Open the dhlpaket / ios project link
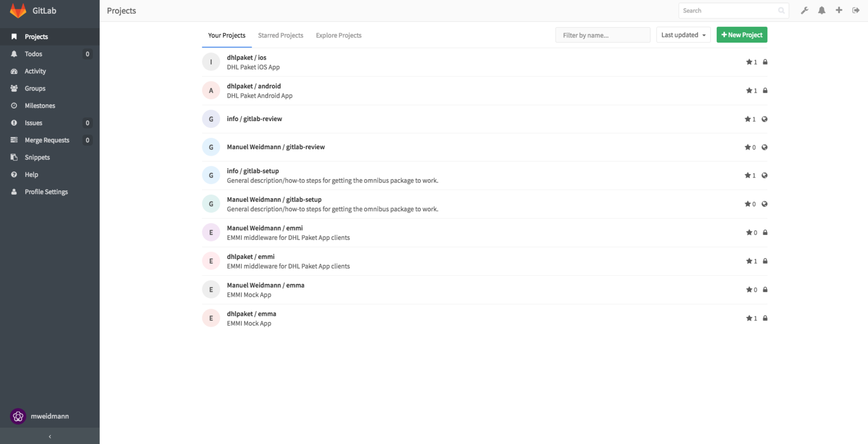The image size is (868, 444). pyautogui.click(x=247, y=58)
